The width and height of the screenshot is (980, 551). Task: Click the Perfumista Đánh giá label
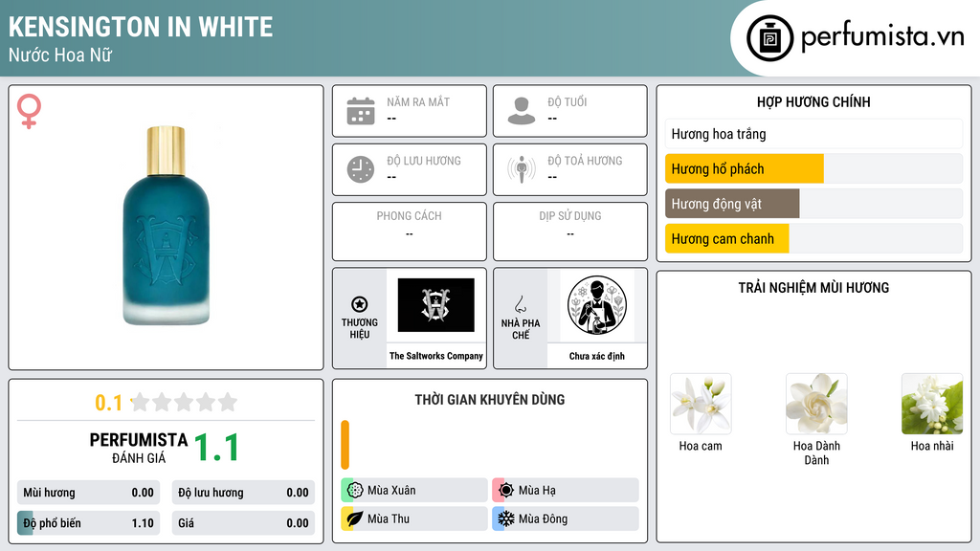(x=139, y=448)
